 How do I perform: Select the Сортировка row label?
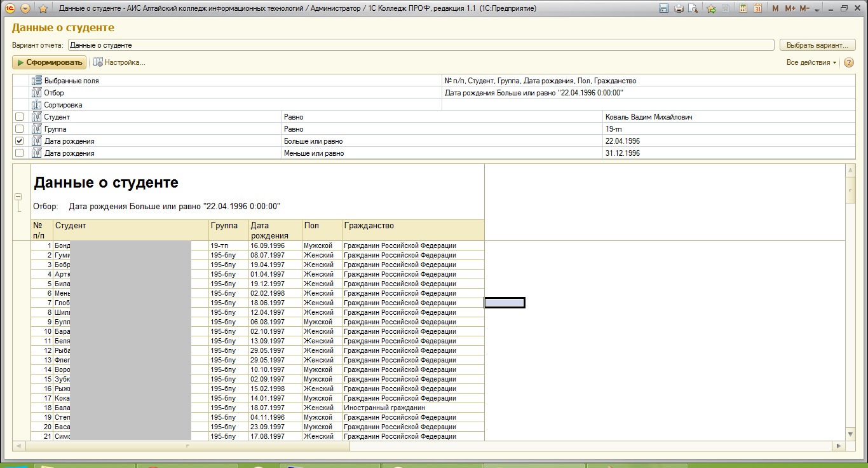pyautogui.click(x=64, y=105)
